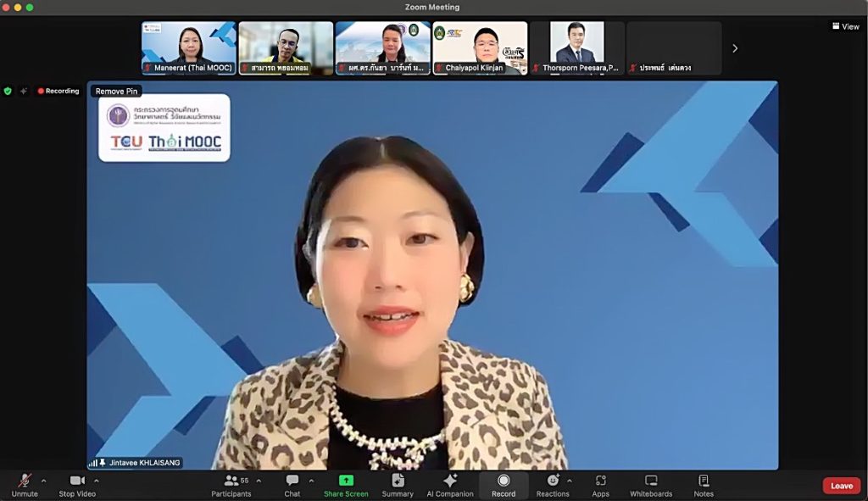Image resolution: width=868 pixels, height=501 pixels.
Task: Expand reactions options arrow
Action: tap(570, 481)
